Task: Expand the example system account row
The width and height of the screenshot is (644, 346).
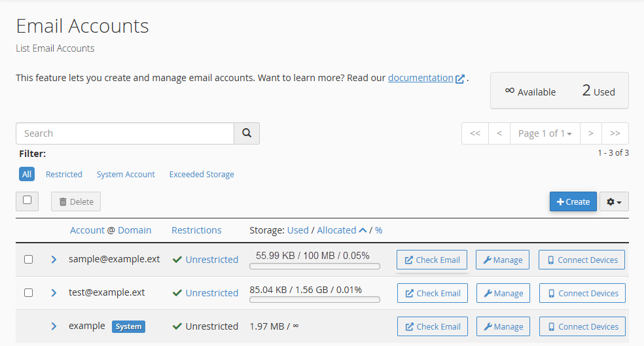Action: (x=54, y=326)
